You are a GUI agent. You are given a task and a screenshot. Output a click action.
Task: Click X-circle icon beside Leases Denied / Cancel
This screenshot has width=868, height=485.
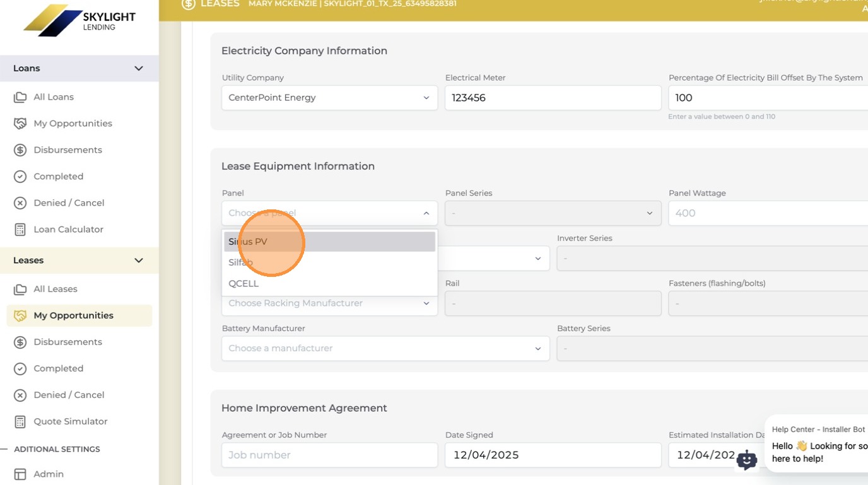tap(20, 395)
